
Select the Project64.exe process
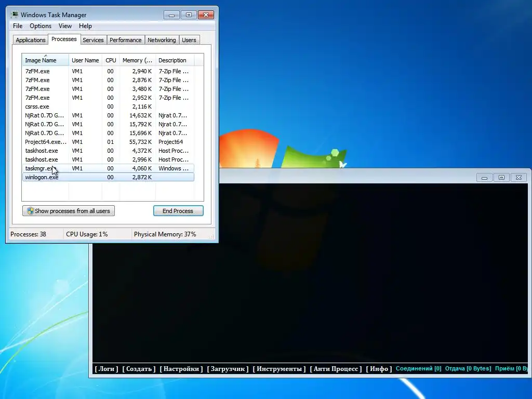pos(108,142)
